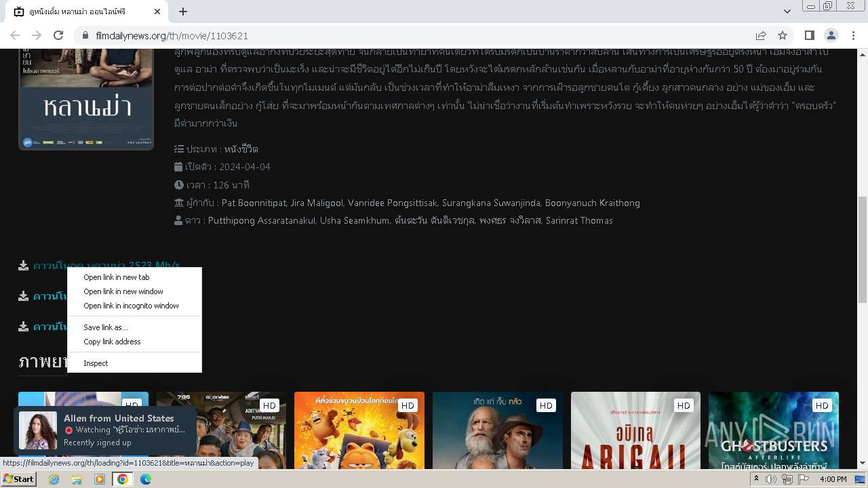The height and width of the screenshot is (488, 868).
Task: Open File Explorer from the taskbar
Action: [x=77, y=479]
